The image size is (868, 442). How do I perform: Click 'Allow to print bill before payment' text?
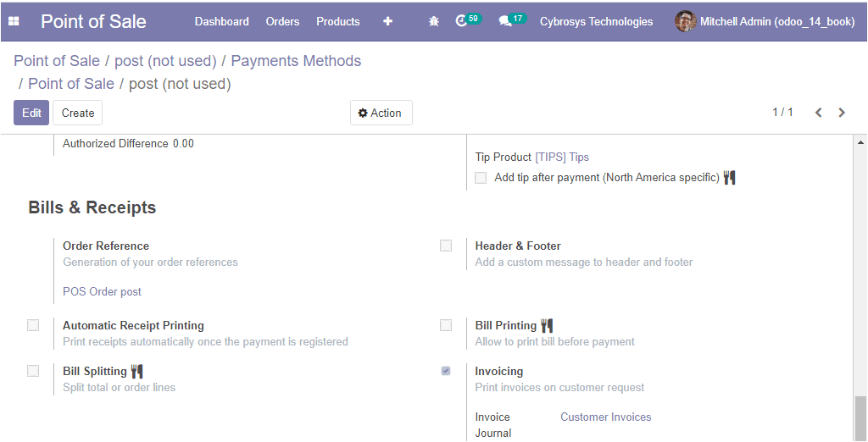554,341
